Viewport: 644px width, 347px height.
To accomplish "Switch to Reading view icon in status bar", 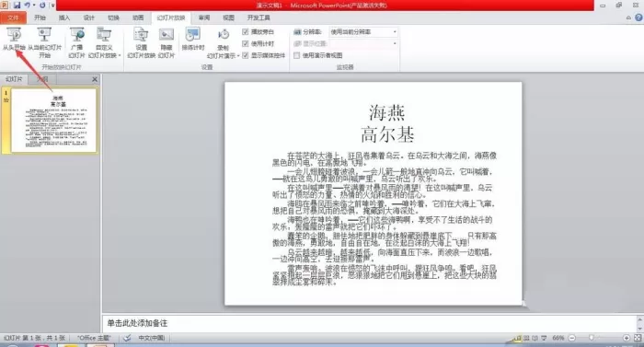I will (535, 338).
